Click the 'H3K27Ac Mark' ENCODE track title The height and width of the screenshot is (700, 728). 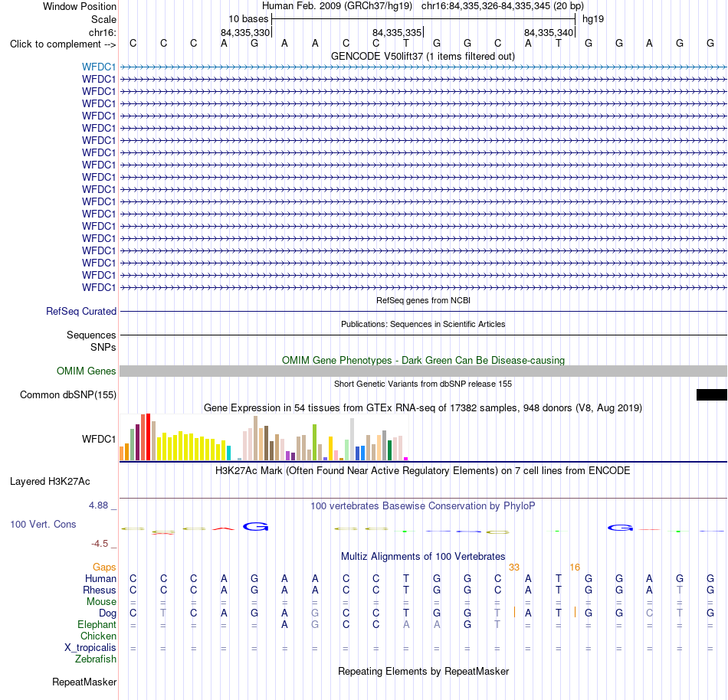click(423, 470)
